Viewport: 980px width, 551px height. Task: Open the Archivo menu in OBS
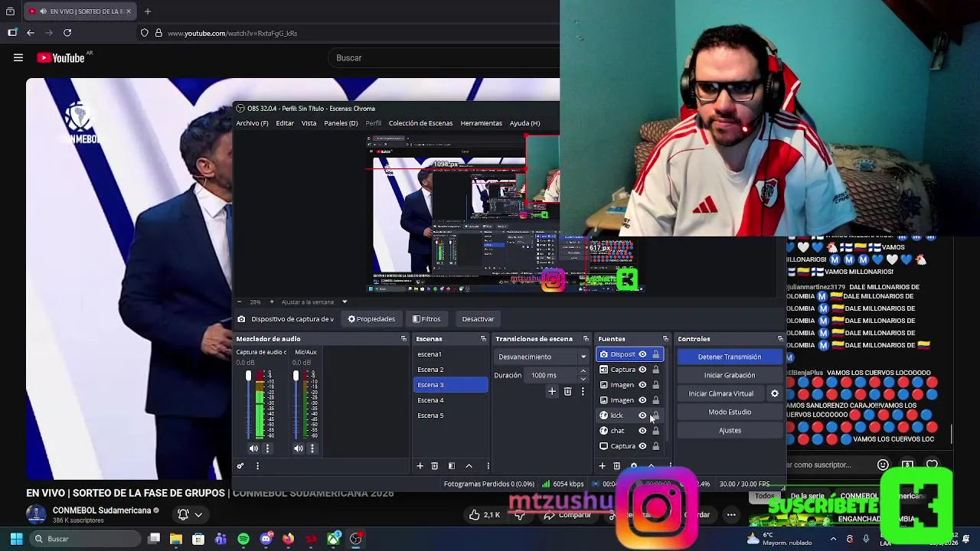[x=252, y=123]
